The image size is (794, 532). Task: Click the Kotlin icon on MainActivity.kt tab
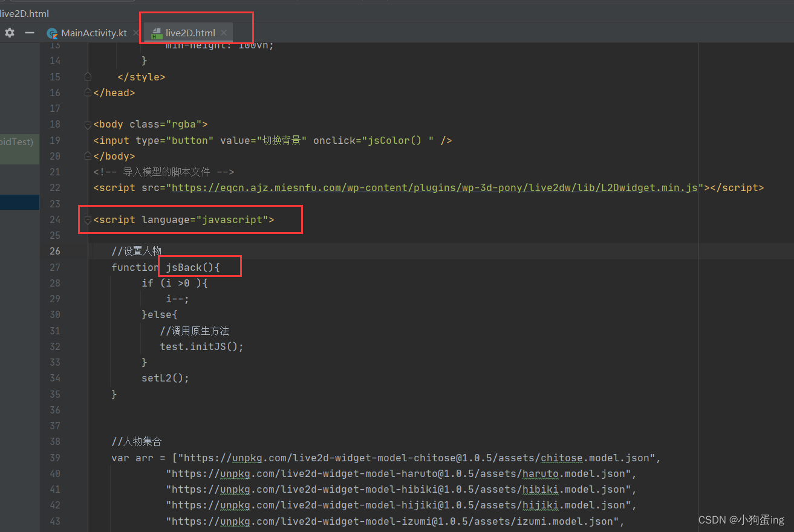pos(53,33)
